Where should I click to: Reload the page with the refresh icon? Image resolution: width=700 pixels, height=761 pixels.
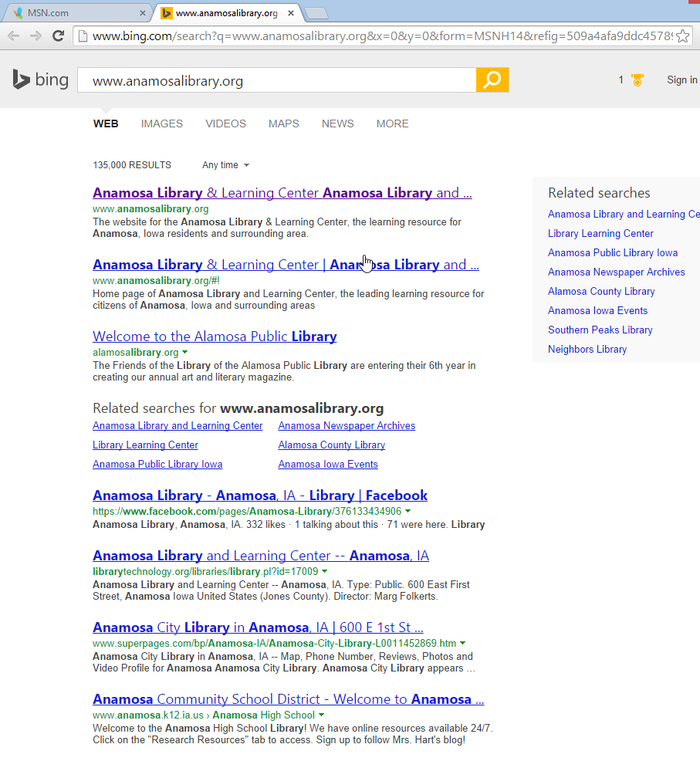pos(58,36)
